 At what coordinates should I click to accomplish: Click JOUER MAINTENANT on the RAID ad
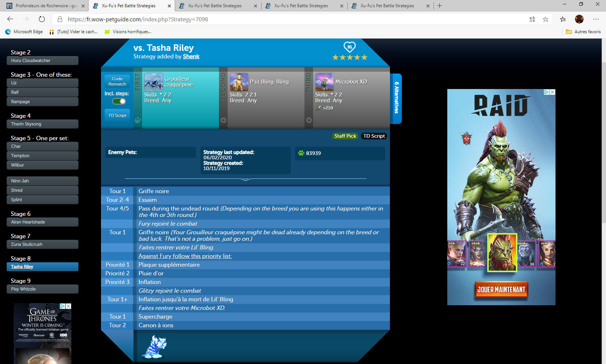[501, 289]
